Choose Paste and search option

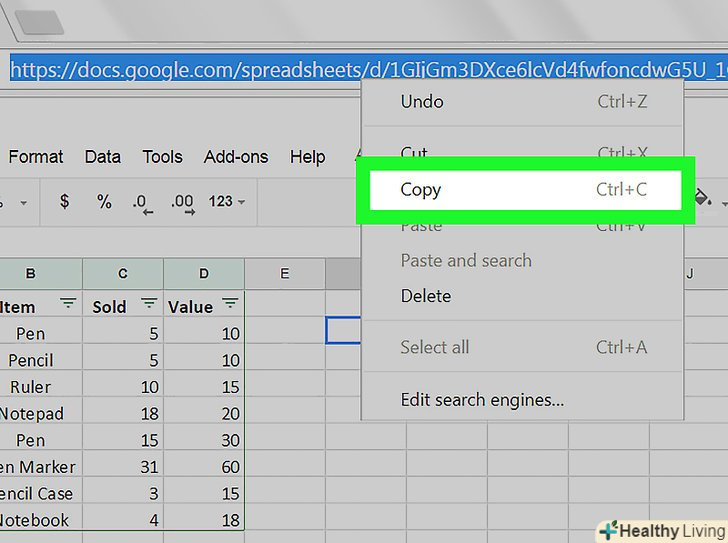pos(522,260)
